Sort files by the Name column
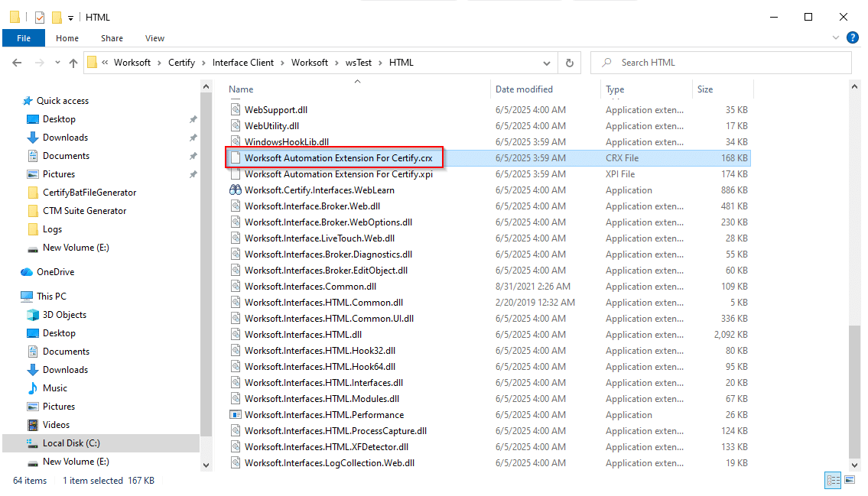 coord(241,89)
